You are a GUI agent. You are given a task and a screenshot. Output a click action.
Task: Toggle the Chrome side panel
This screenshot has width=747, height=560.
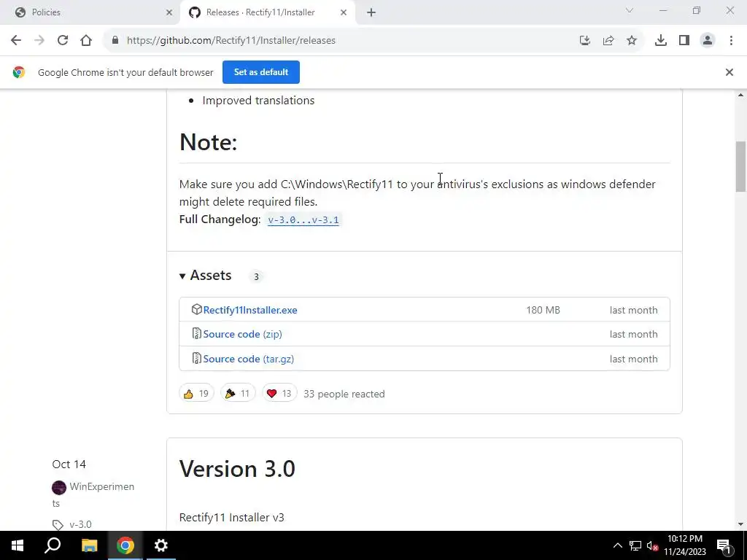point(684,41)
